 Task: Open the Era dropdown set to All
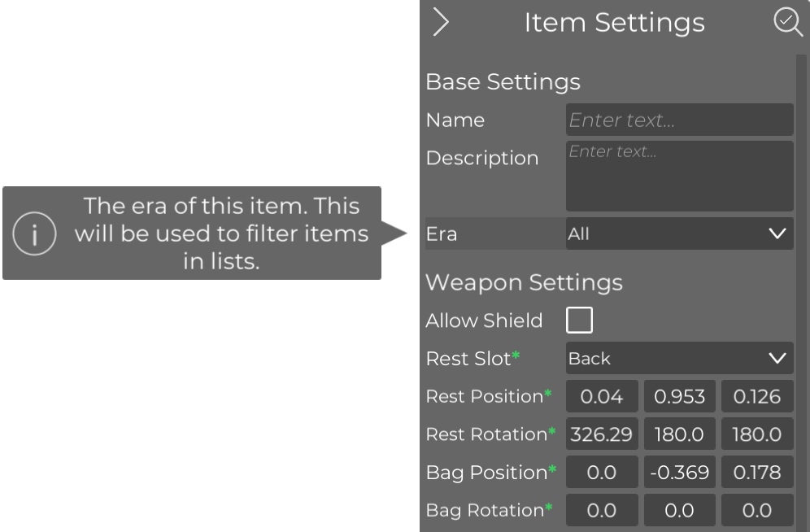678,234
